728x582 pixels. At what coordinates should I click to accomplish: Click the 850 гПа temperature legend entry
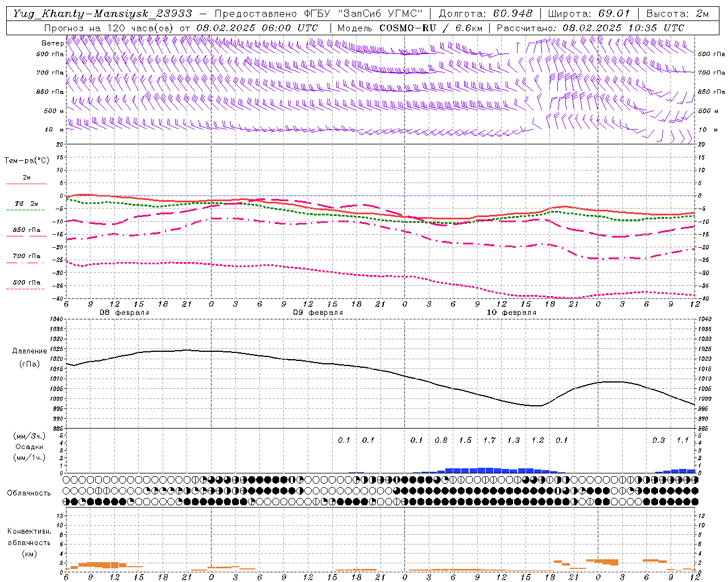26,231
